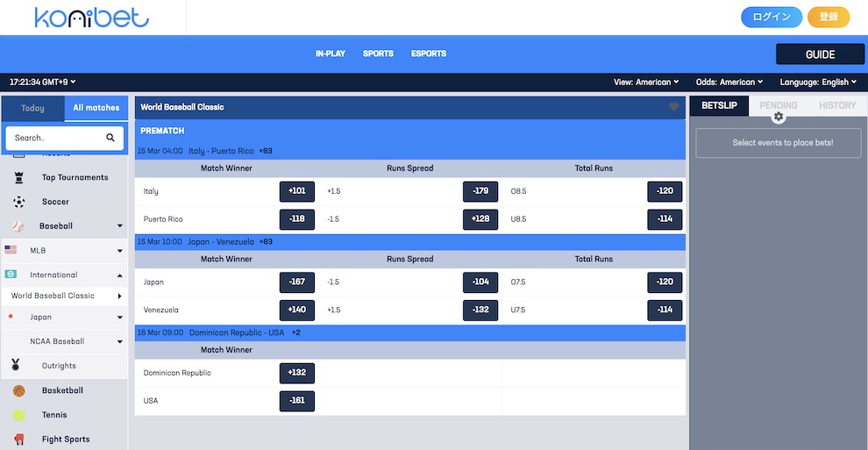
Task: Click the ログイン login button
Action: point(772,18)
